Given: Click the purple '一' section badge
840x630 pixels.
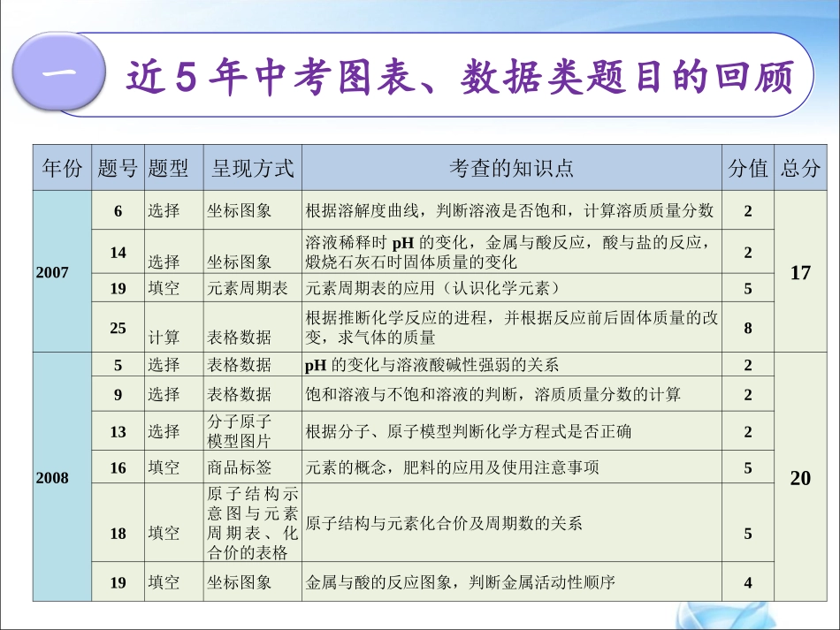Looking at the screenshot, I should [59, 72].
